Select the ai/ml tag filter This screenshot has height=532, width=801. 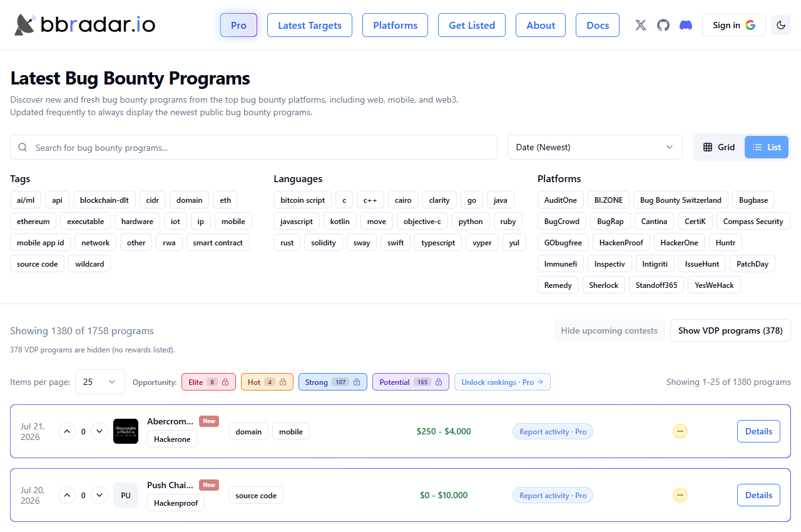tap(26, 200)
